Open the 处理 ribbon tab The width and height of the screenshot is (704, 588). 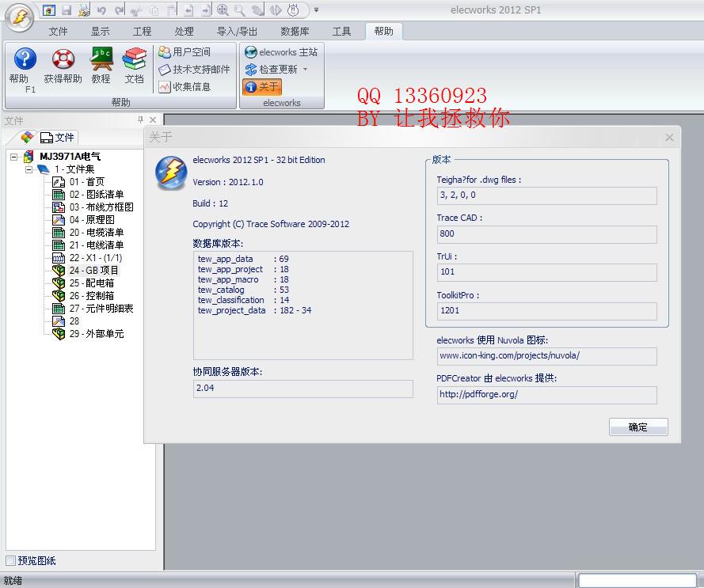pyautogui.click(x=184, y=32)
